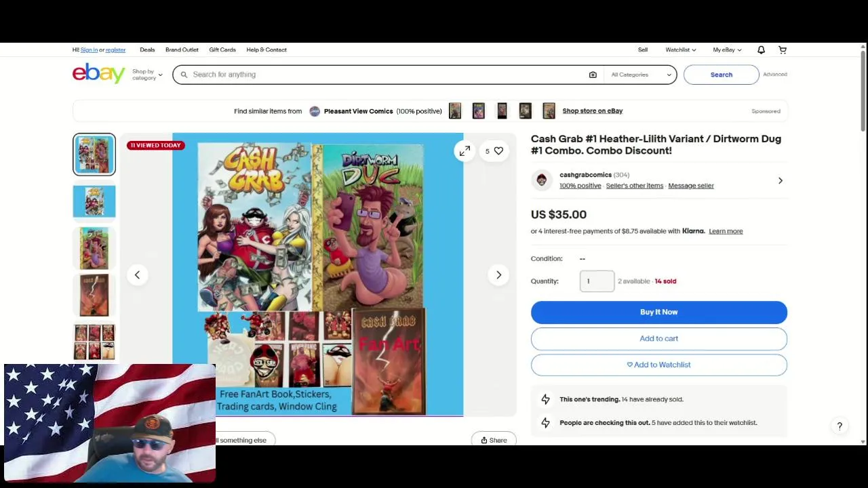Open Shop store on eBay link
This screenshot has width=868, height=488.
(593, 111)
